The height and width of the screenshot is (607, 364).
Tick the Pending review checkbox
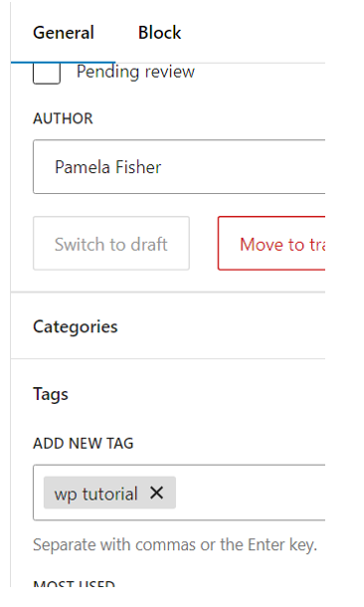point(47,74)
